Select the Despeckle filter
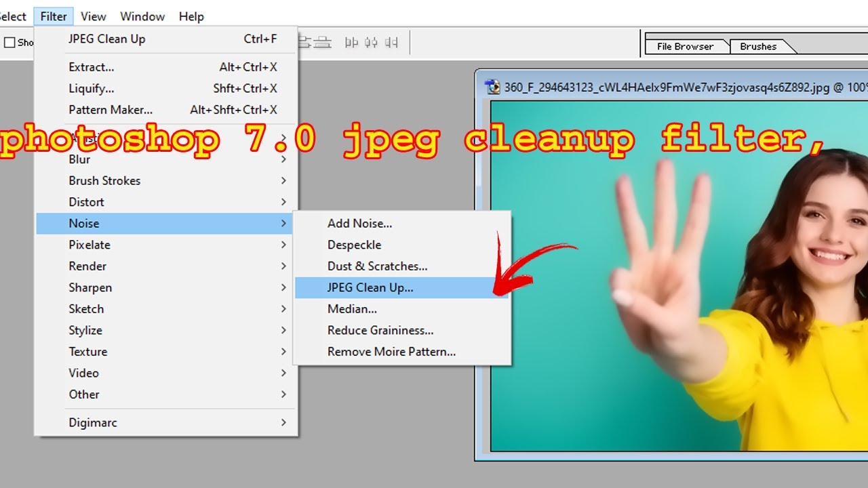Viewport: 868px width, 488px height. [401, 245]
